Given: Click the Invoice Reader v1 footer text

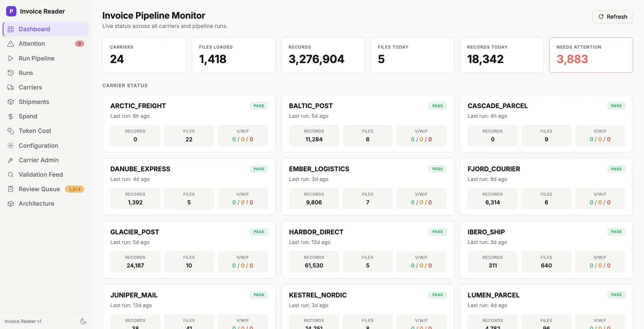Looking at the screenshot, I should click(23, 321).
